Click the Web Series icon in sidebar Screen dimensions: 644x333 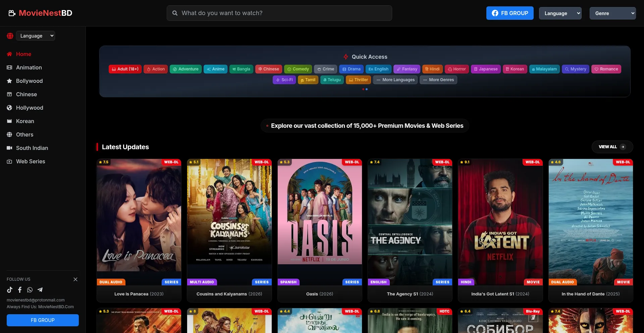click(9, 161)
